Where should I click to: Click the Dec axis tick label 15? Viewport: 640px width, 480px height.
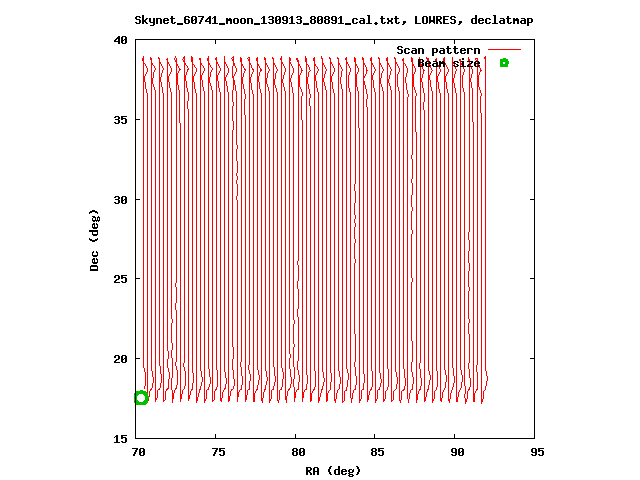pos(120,439)
